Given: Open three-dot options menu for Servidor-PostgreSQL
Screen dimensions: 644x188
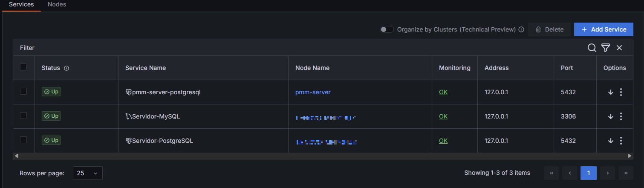Looking at the screenshot, I should point(621,141).
